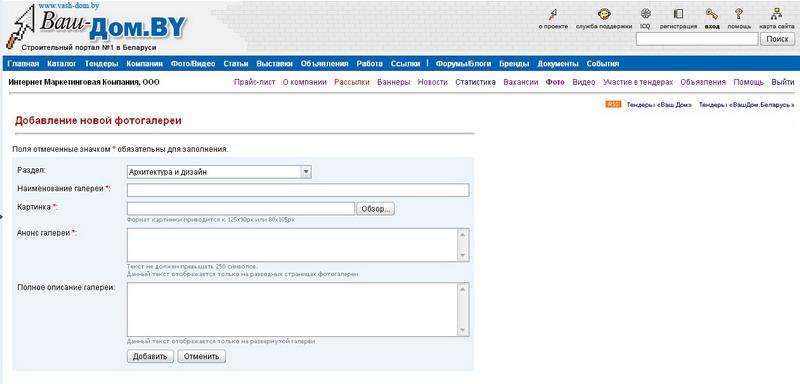Screen dimensions: 800x384
Task: Click 'Анонс галереи' scrollbar up arrow
Action: click(x=463, y=235)
